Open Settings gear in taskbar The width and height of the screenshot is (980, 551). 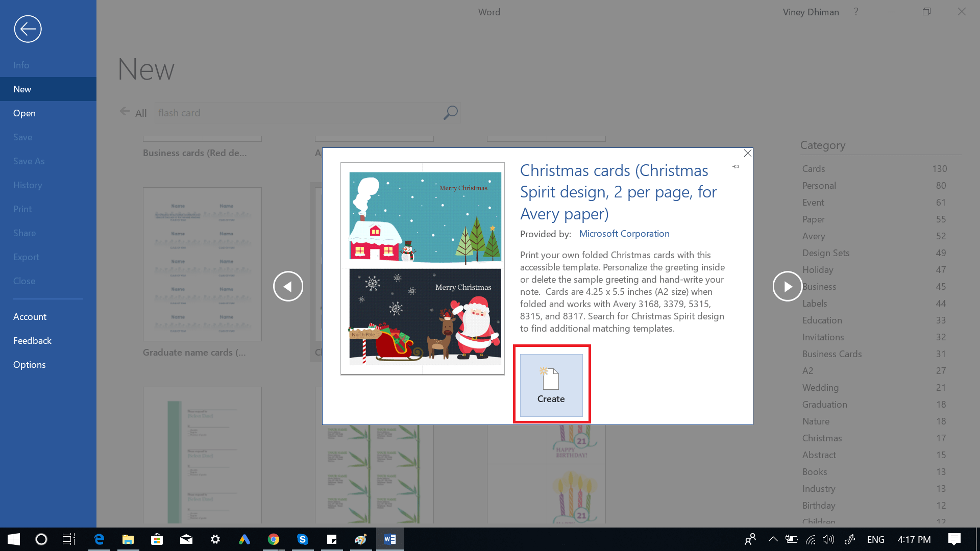pyautogui.click(x=215, y=539)
